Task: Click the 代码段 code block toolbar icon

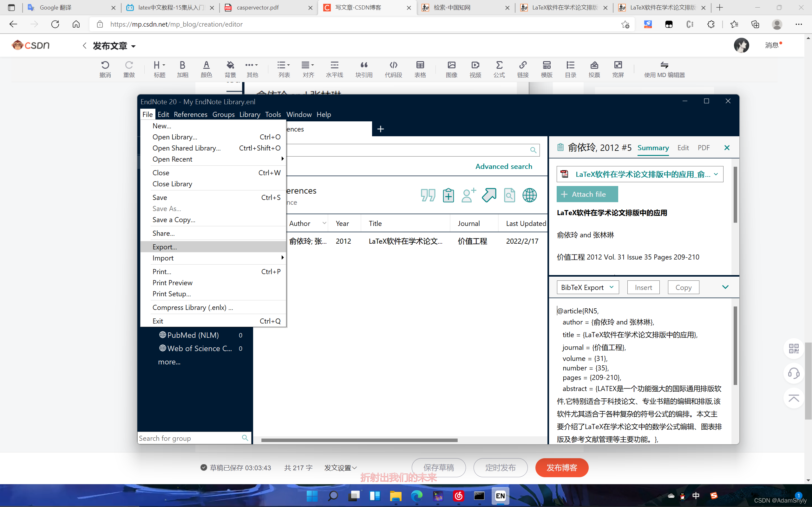Action: (x=393, y=69)
